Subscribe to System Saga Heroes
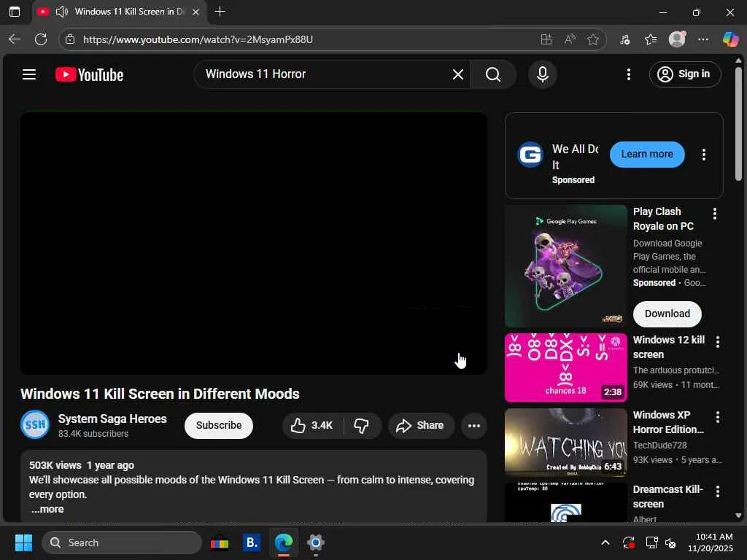Image resolution: width=747 pixels, height=560 pixels. point(219,425)
